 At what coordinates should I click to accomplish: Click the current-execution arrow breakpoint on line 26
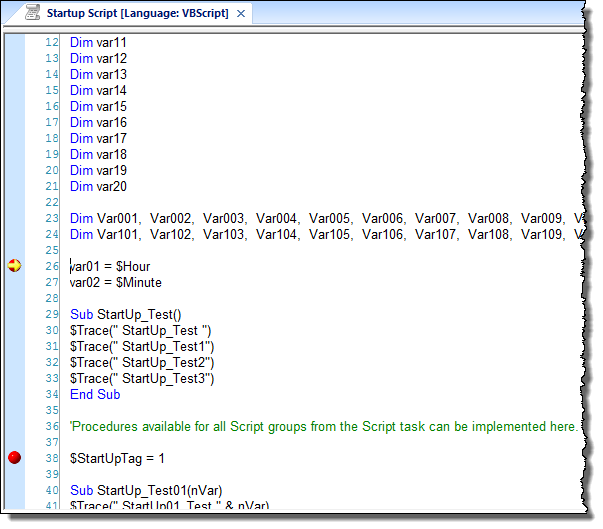pos(15,265)
